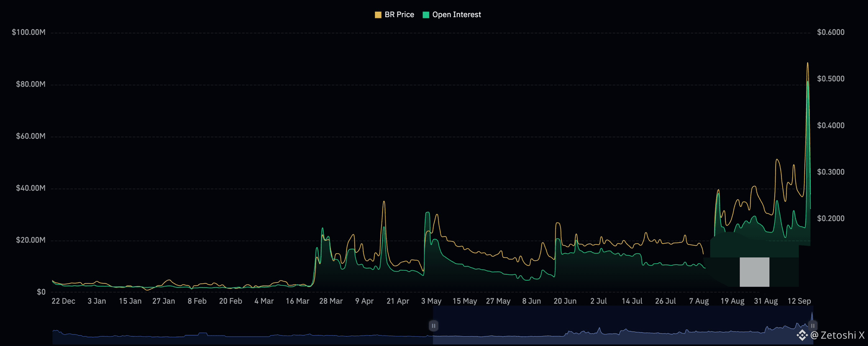Click the highest price peak near 12 Sep
The image size is (868, 346).
tap(807, 63)
